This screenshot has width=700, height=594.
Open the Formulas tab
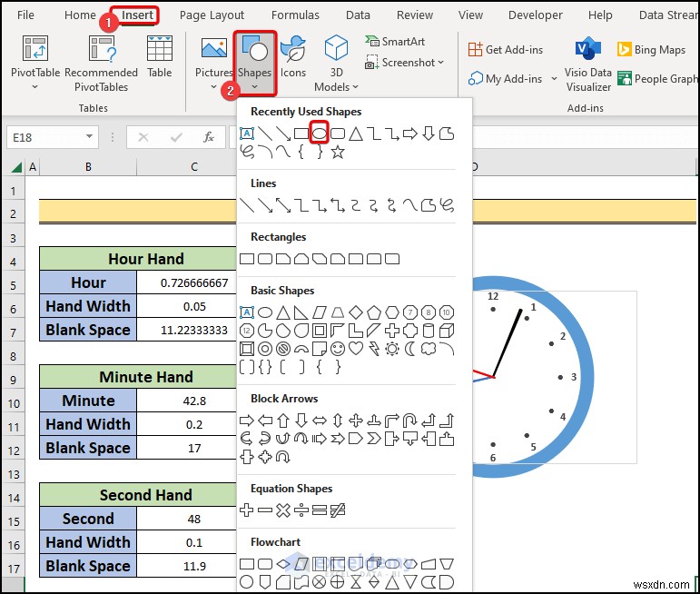coord(295,15)
